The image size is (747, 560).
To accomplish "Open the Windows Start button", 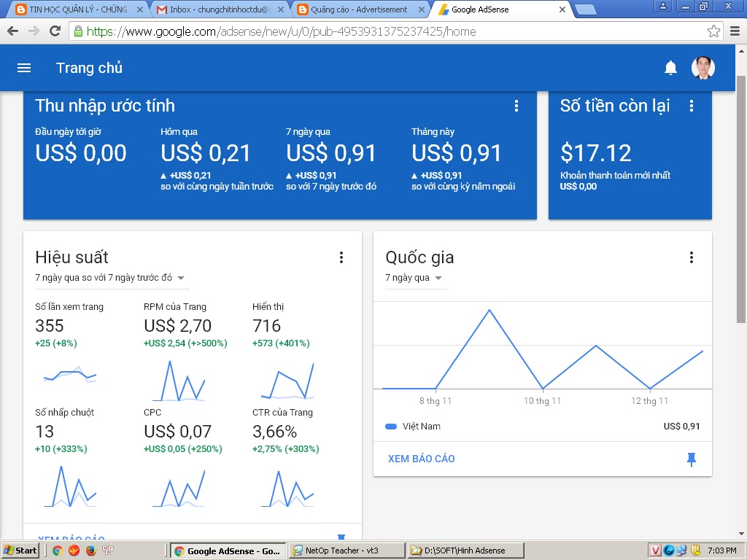I will (x=20, y=551).
